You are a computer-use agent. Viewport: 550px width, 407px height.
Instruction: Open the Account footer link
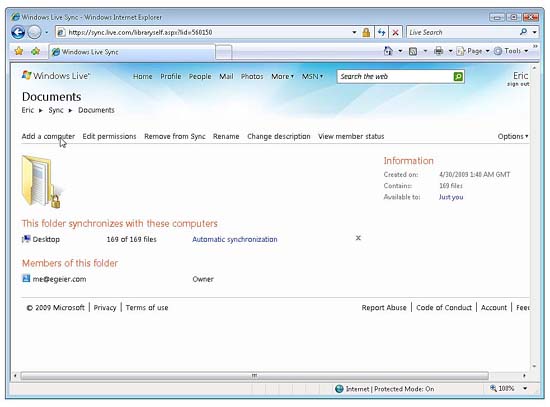click(x=494, y=308)
